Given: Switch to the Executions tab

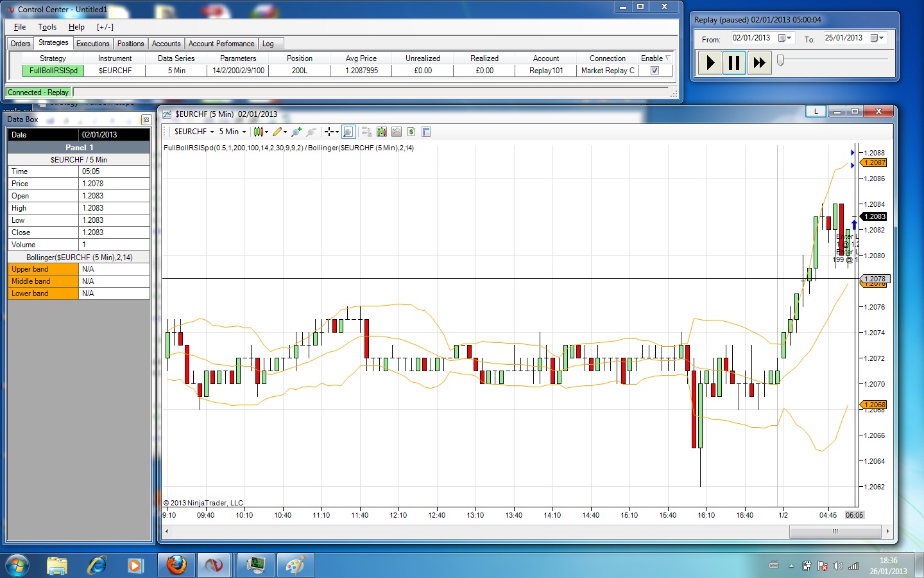Looking at the screenshot, I should point(93,44).
